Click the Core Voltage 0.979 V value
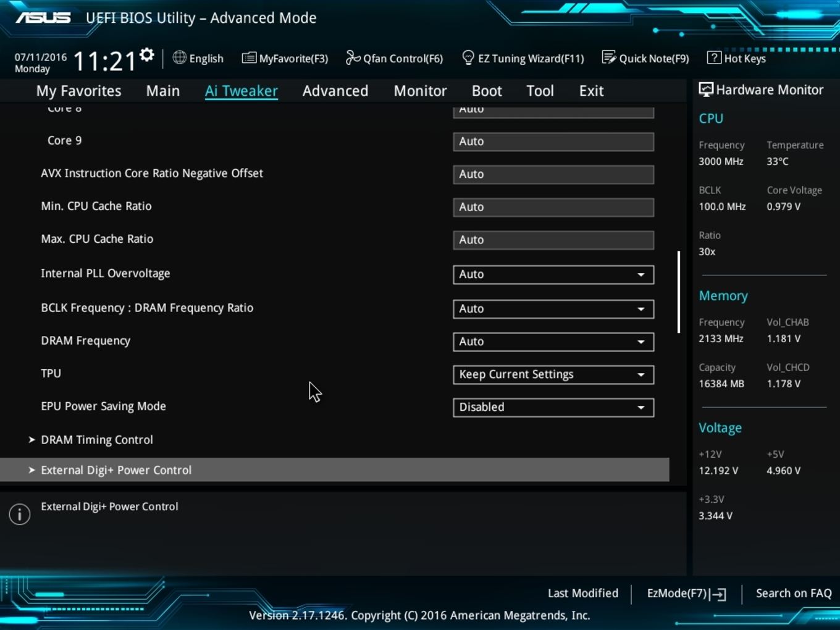Image resolution: width=840 pixels, height=630 pixels. tap(783, 206)
